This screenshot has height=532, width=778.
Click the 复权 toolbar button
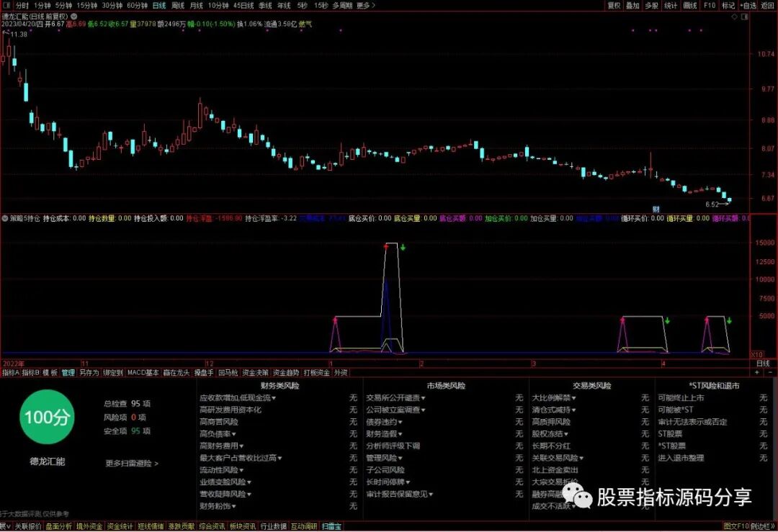(x=614, y=6)
